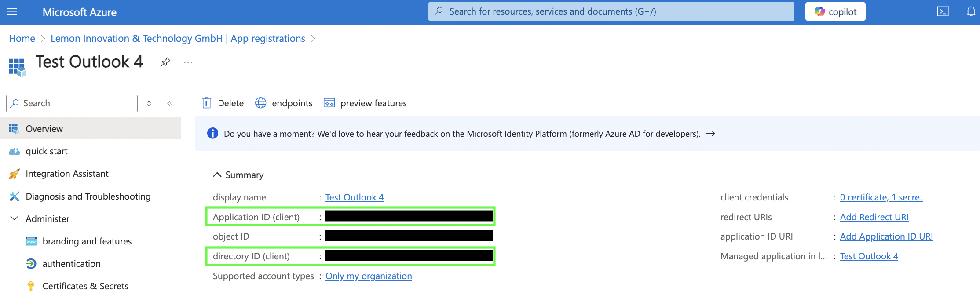Image resolution: width=980 pixels, height=291 pixels.
Task: Follow the feedback banner arrow
Action: 710,134
